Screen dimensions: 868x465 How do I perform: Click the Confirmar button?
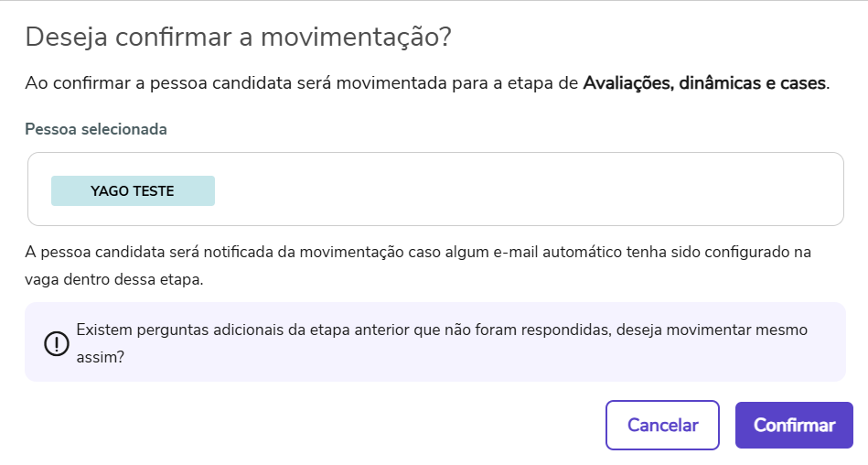pyautogui.click(x=794, y=426)
